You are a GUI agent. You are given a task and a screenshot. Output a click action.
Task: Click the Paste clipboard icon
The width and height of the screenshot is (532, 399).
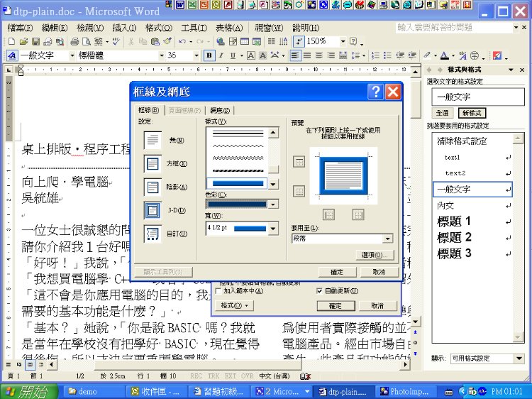tap(155, 41)
